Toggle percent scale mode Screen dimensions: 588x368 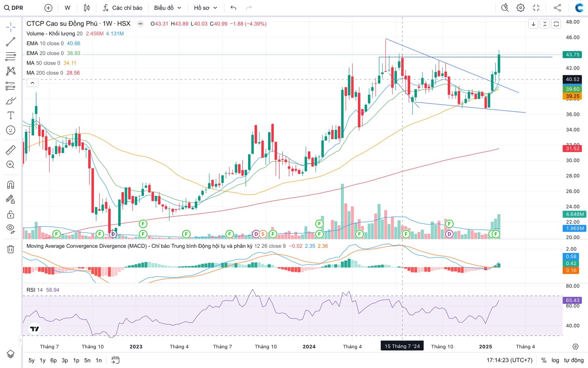pyautogui.click(x=544, y=360)
